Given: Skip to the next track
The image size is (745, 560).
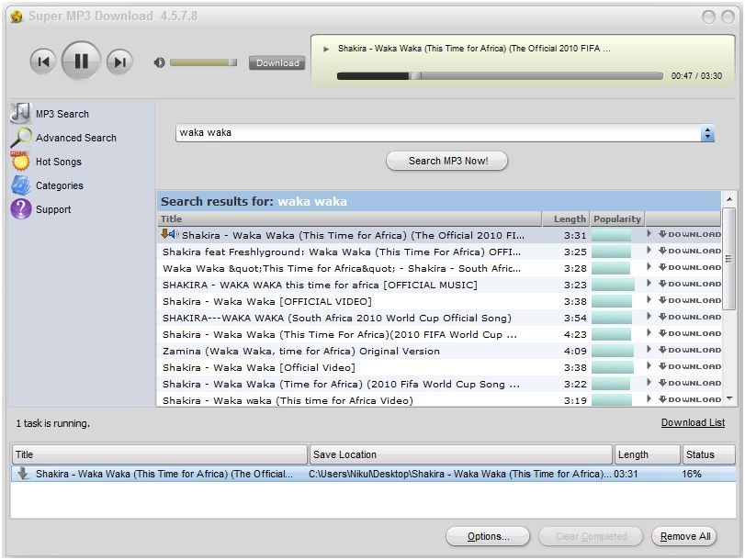Looking at the screenshot, I should point(119,62).
